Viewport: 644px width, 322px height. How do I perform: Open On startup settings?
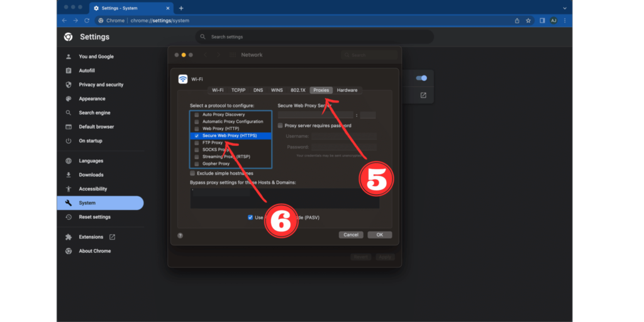(91, 140)
